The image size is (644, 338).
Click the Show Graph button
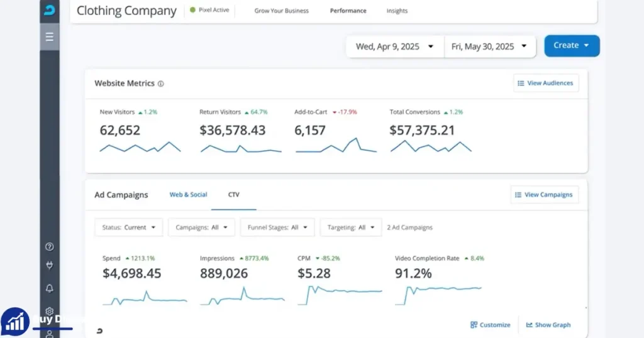coord(548,325)
